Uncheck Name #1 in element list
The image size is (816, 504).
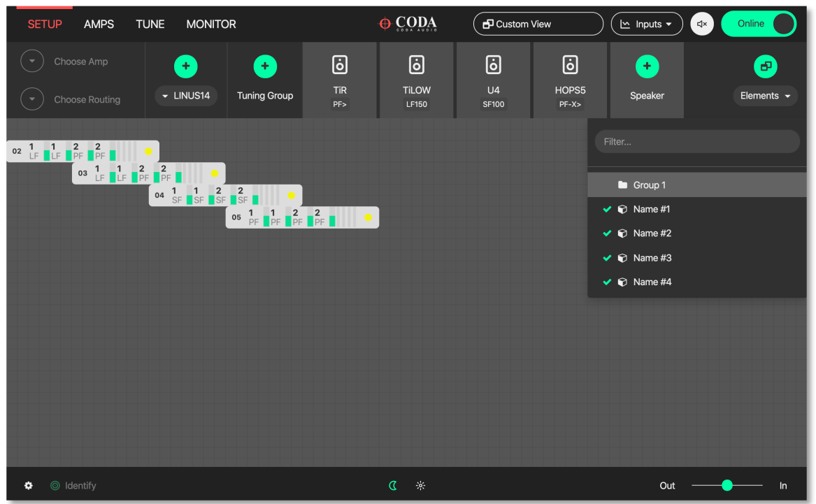click(x=607, y=210)
